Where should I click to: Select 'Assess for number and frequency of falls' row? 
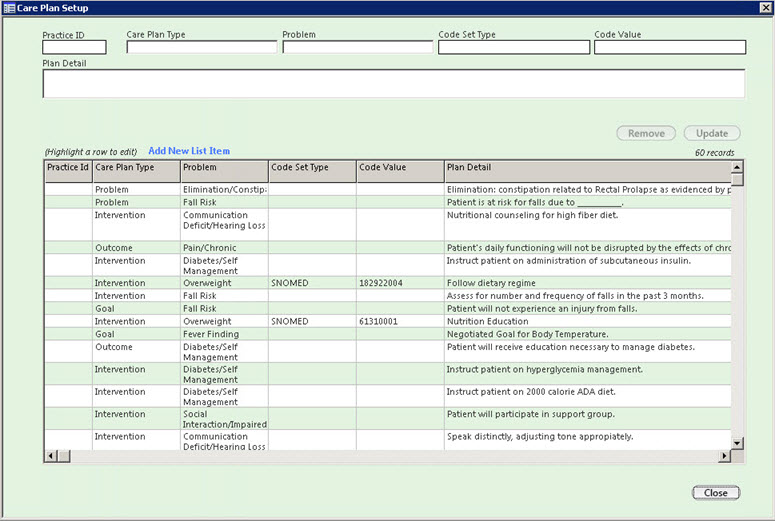pos(388,296)
